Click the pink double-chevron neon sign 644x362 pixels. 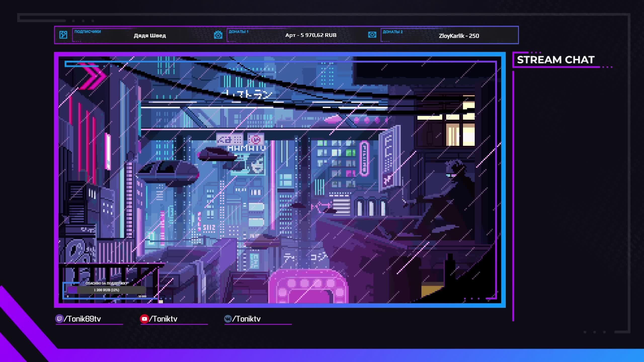[x=93, y=76]
